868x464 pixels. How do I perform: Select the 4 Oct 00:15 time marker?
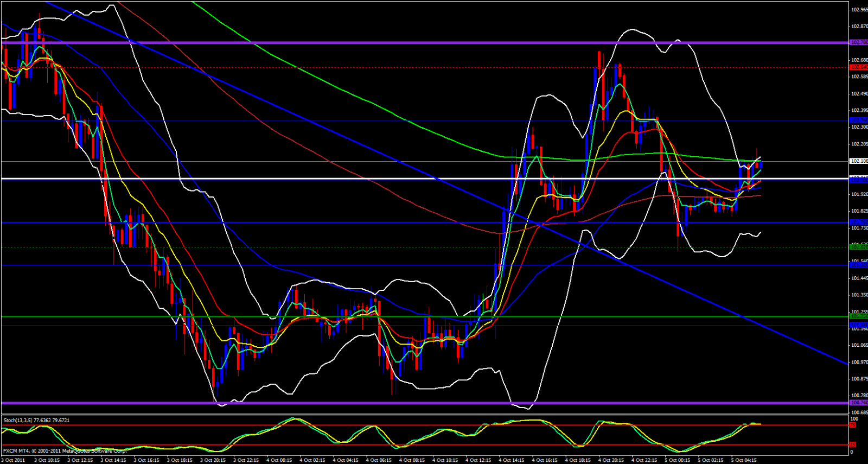[279, 460]
